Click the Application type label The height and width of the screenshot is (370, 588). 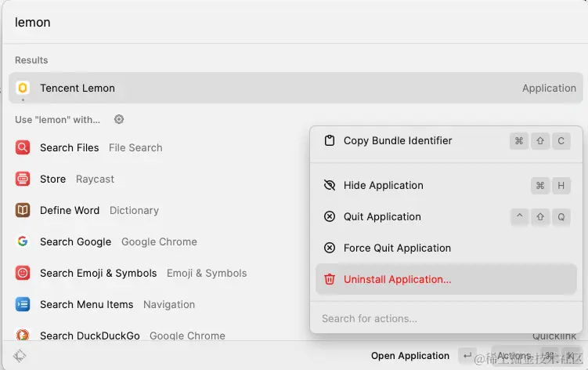(549, 88)
